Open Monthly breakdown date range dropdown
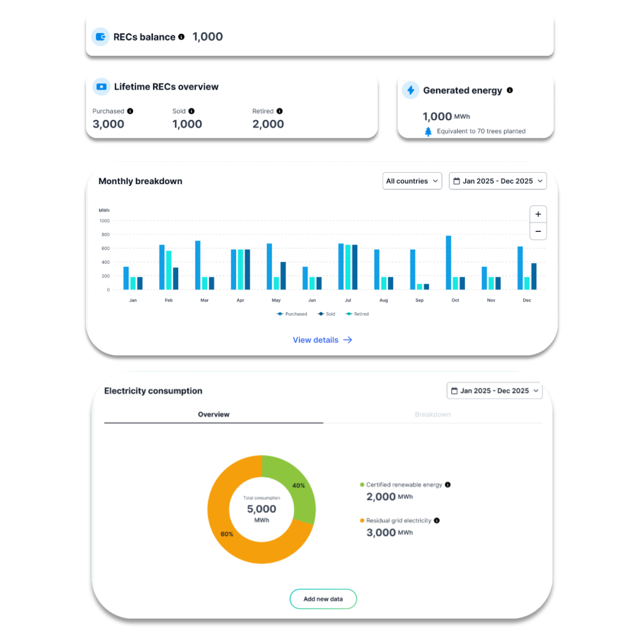Image resolution: width=644 pixels, height=644 pixels. (497, 181)
